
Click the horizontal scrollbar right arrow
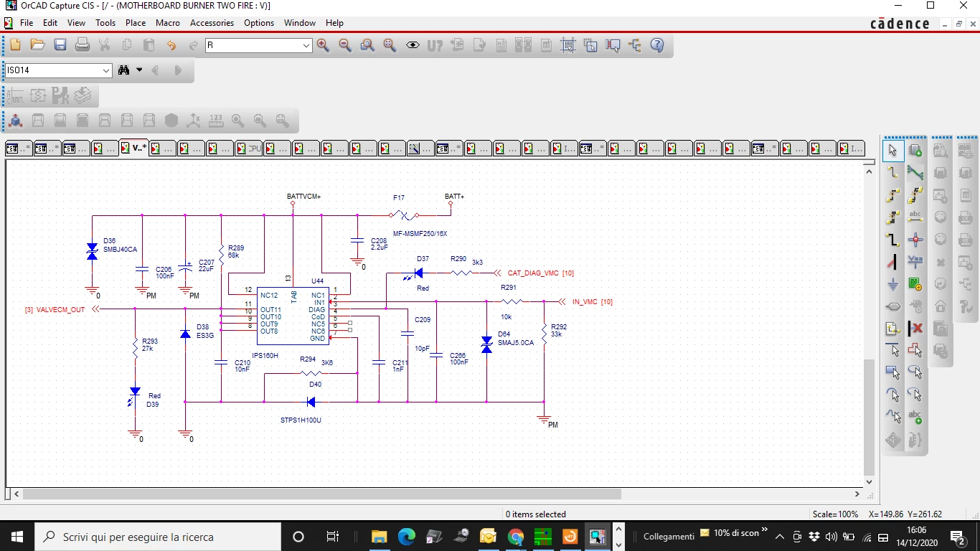pos(857,494)
